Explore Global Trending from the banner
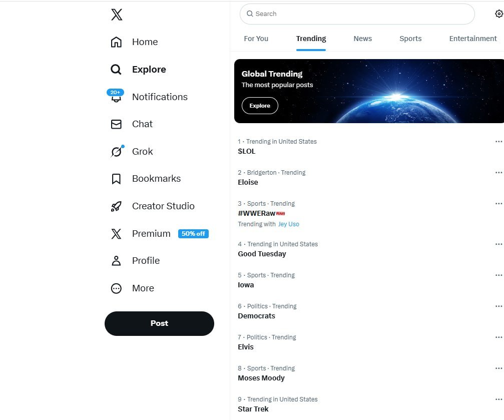The image size is (504, 420). [260, 106]
